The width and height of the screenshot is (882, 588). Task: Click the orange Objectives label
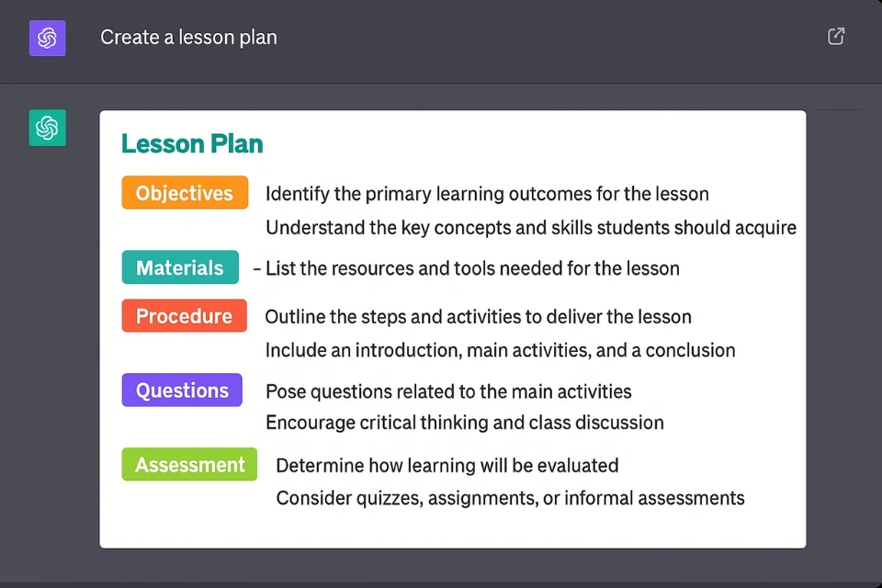pos(185,192)
